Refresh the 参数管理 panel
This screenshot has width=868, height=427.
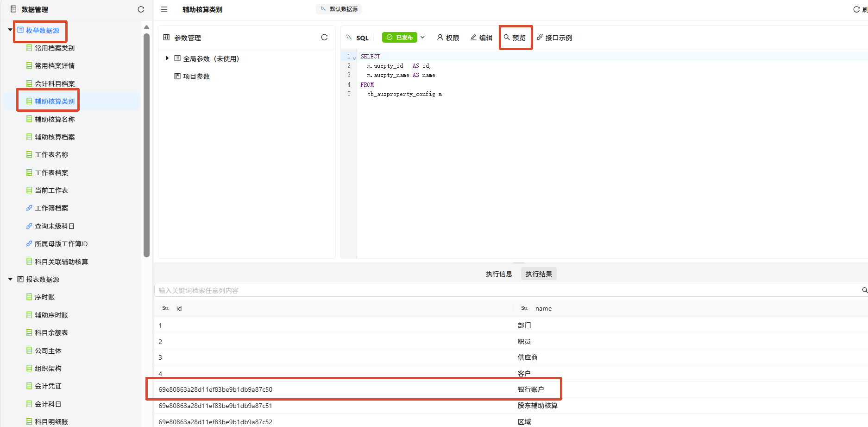[324, 37]
